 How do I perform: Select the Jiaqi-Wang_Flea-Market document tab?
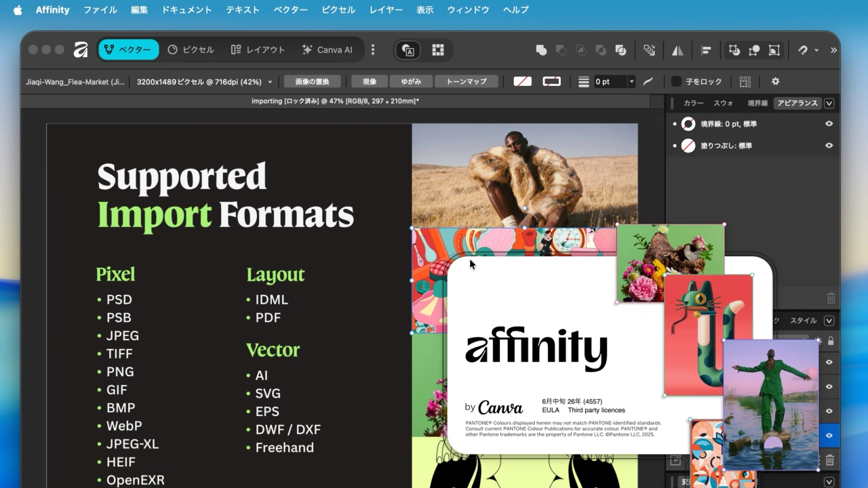(75, 81)
